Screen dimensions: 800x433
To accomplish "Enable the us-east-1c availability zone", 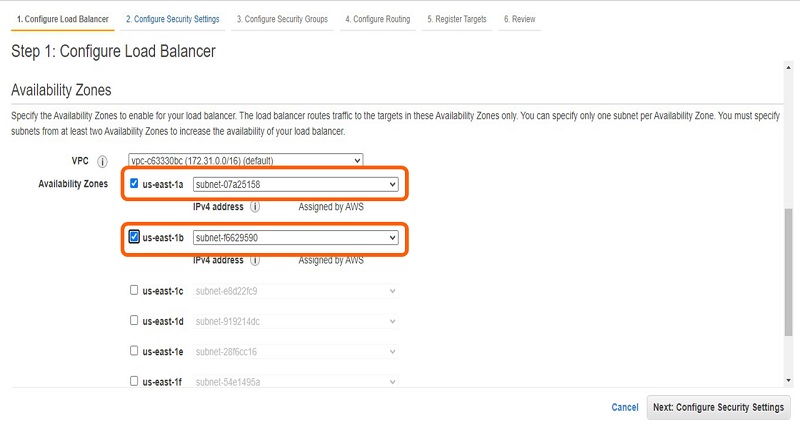I will [135, 291].
